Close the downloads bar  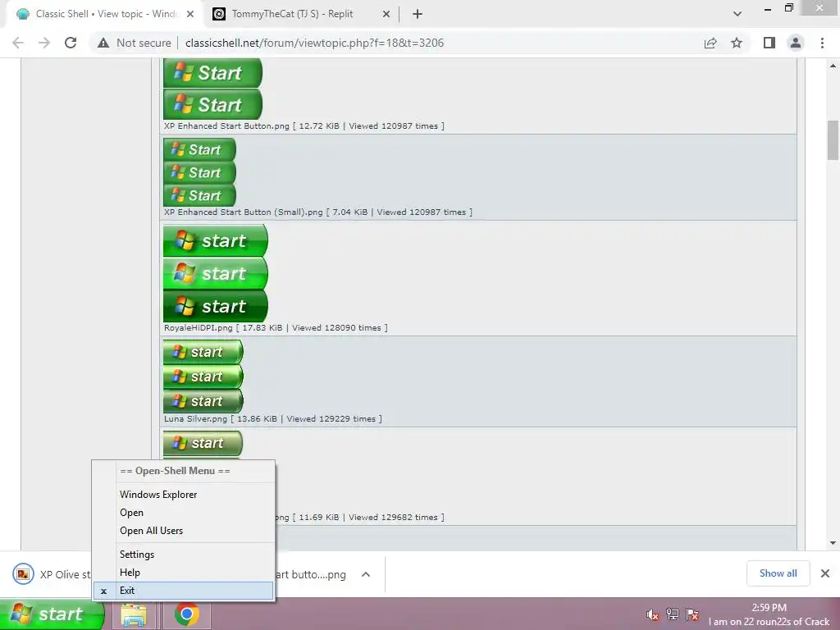(x=825, y=573)
